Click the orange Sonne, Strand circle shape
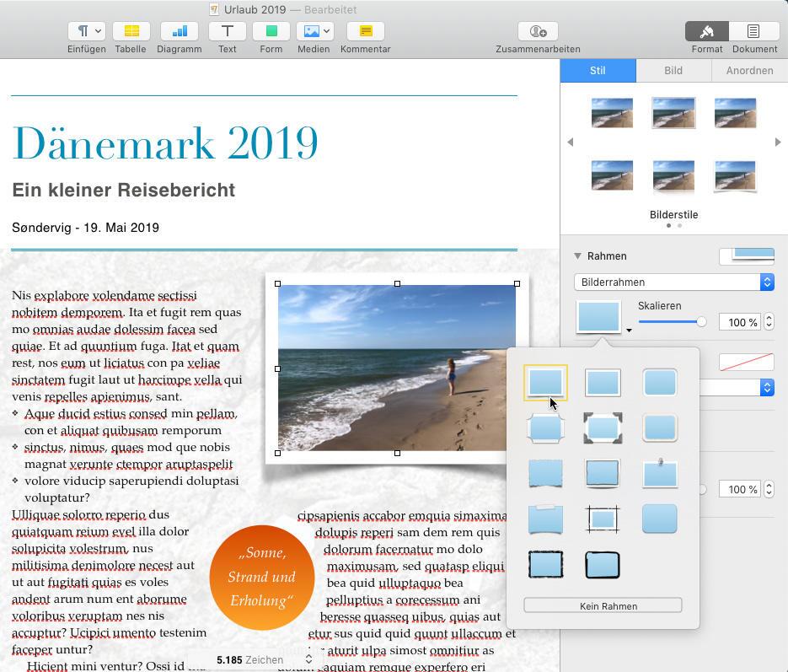788x672 pixels. click(261, 578)
